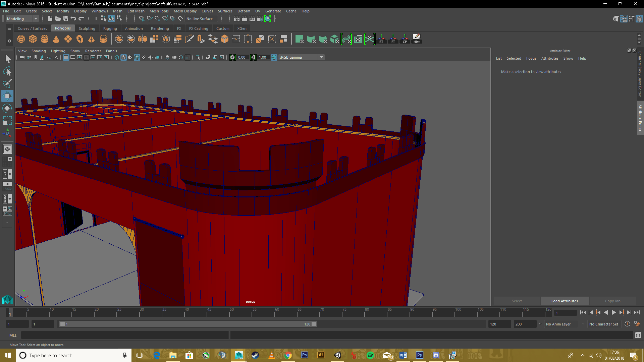Toggle the viewport grid display
644x362 pixels.
pyautogui.click(x=66, y=57)
